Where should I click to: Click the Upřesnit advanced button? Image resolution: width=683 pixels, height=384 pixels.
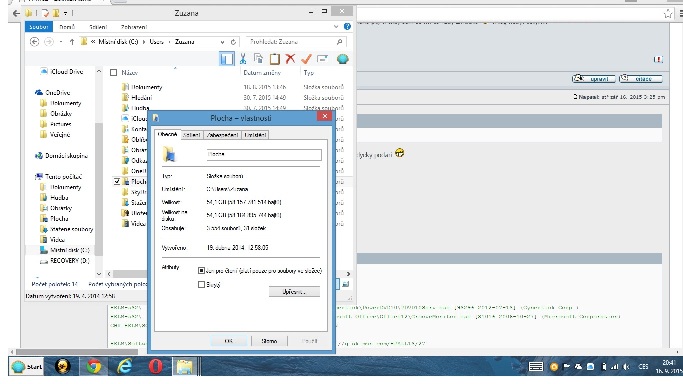click(x=294, y=292)
